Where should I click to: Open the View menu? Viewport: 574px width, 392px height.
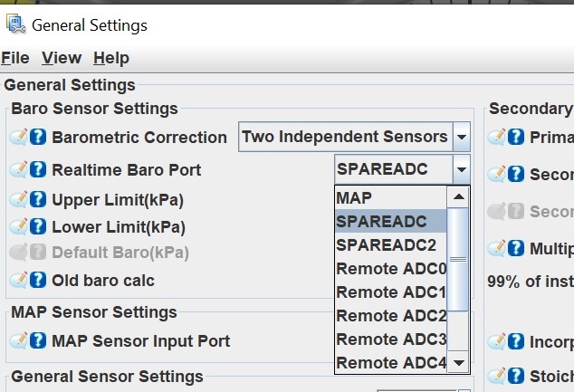[x=62, y=58]
